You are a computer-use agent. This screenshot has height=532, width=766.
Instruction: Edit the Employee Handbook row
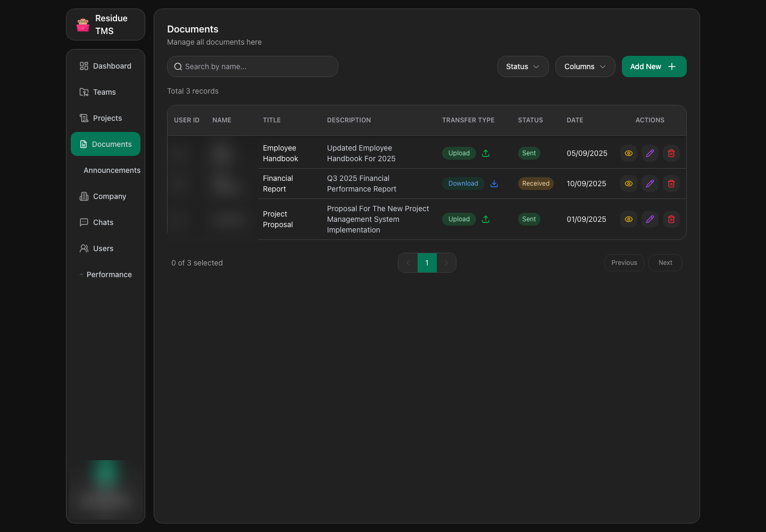coord(650,153)
